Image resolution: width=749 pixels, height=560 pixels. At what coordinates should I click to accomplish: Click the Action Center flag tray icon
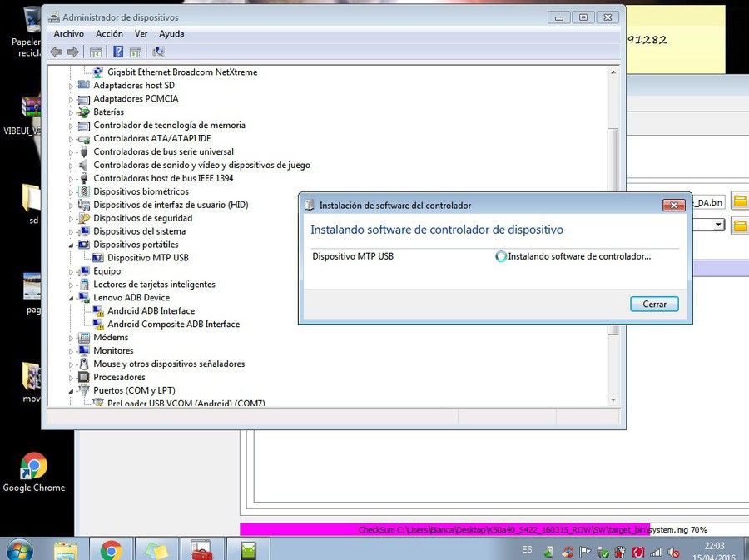point(585,553)
